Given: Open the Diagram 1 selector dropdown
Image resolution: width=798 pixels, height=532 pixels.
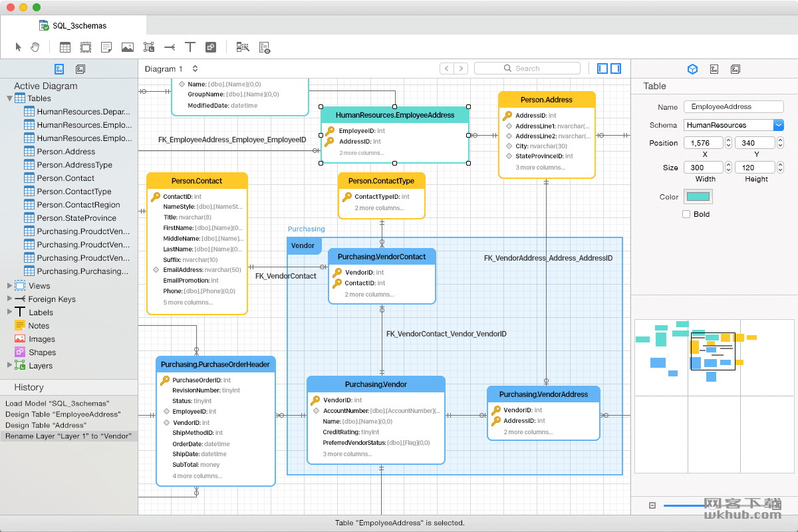Looking at the screenshot, I should pos(172,68).
